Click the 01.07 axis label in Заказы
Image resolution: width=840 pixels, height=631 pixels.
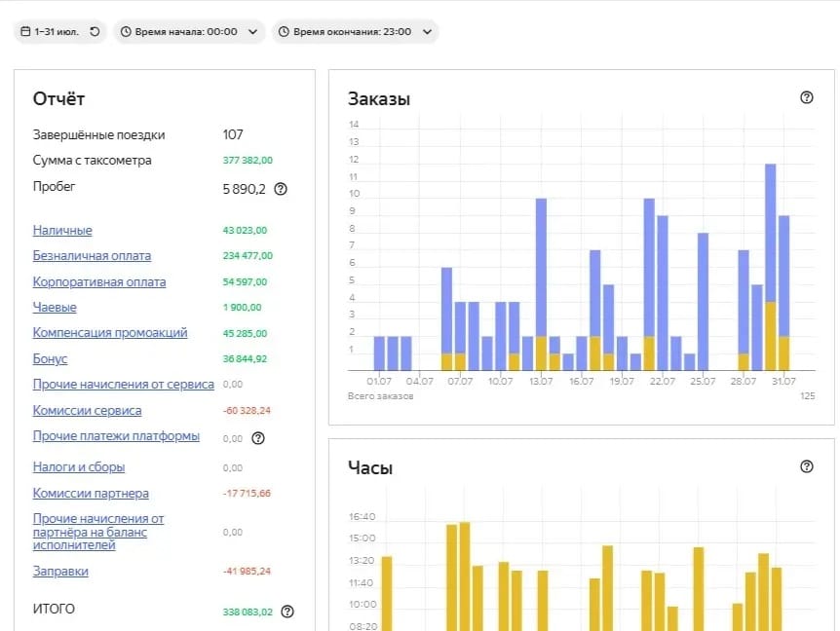379,381
